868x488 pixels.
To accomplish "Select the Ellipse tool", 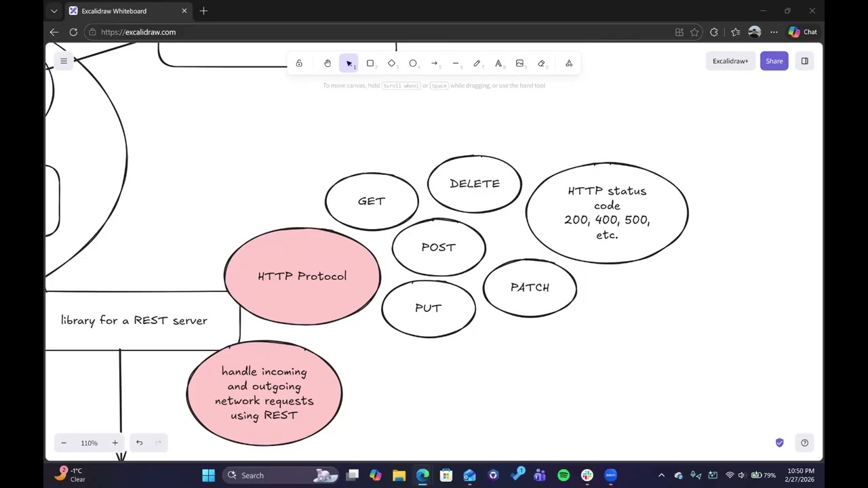I will pyautogui.click(x=413, y=63).
